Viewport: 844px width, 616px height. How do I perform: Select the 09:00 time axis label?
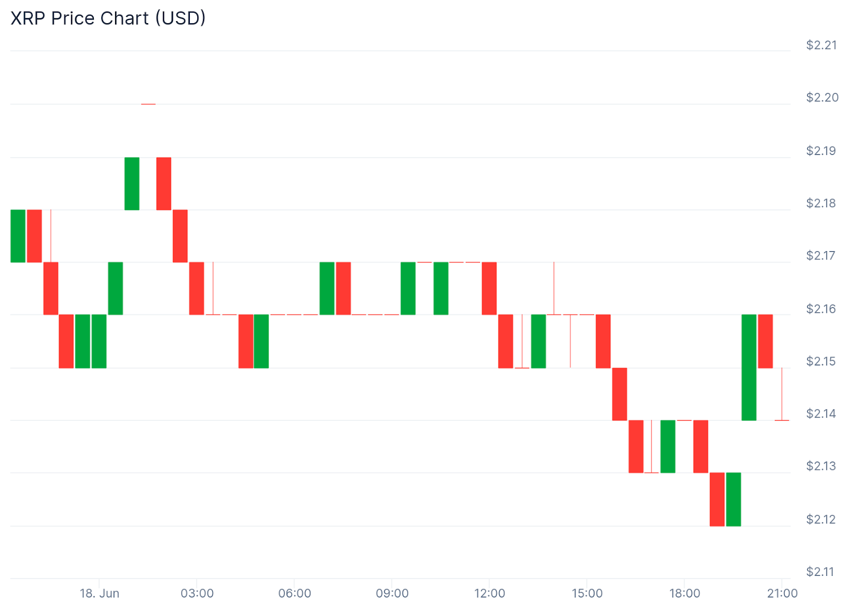point(392,593)
